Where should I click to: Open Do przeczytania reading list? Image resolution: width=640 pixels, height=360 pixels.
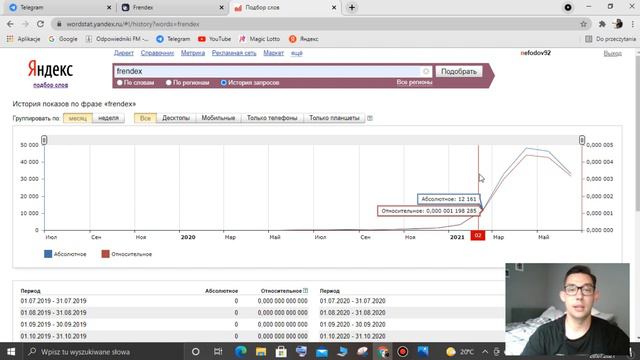point(611,39)
